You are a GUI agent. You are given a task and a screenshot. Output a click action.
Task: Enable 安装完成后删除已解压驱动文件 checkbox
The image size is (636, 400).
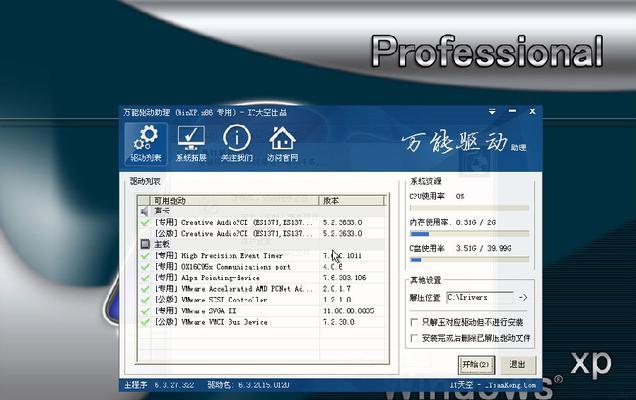pyautogui.click(x=414, y=338)
